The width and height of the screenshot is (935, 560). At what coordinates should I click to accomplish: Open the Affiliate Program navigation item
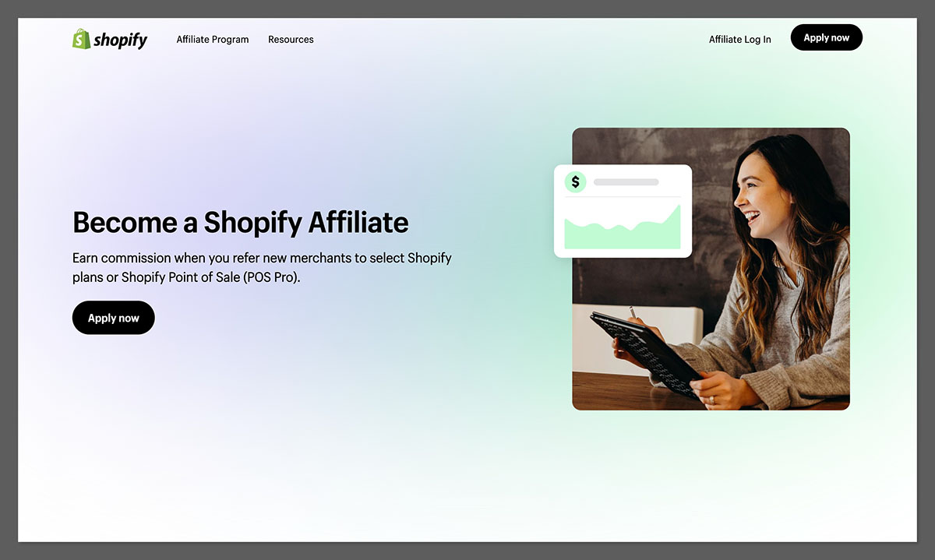coord(212,39)
